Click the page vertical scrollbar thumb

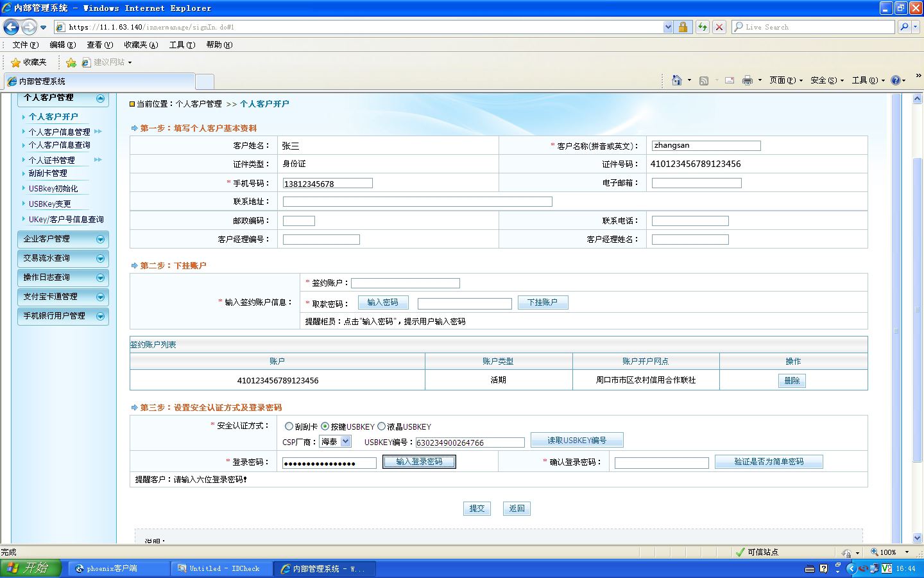coord(918,310)
